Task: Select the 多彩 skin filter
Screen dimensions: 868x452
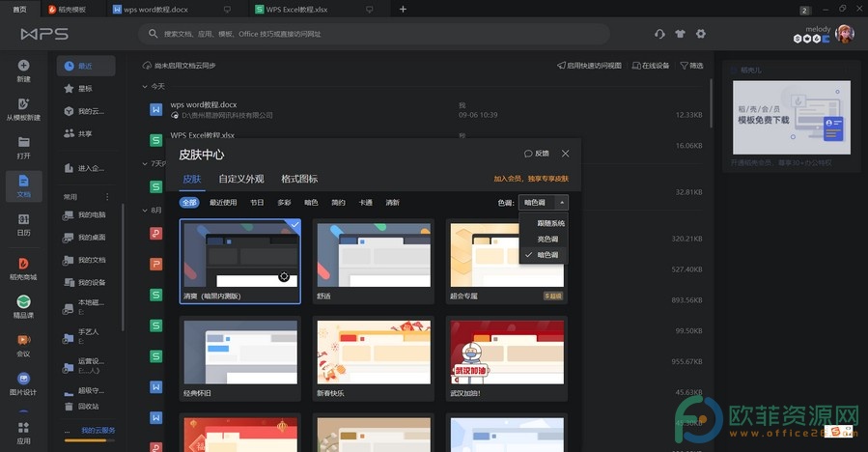Action: [284, 203]
